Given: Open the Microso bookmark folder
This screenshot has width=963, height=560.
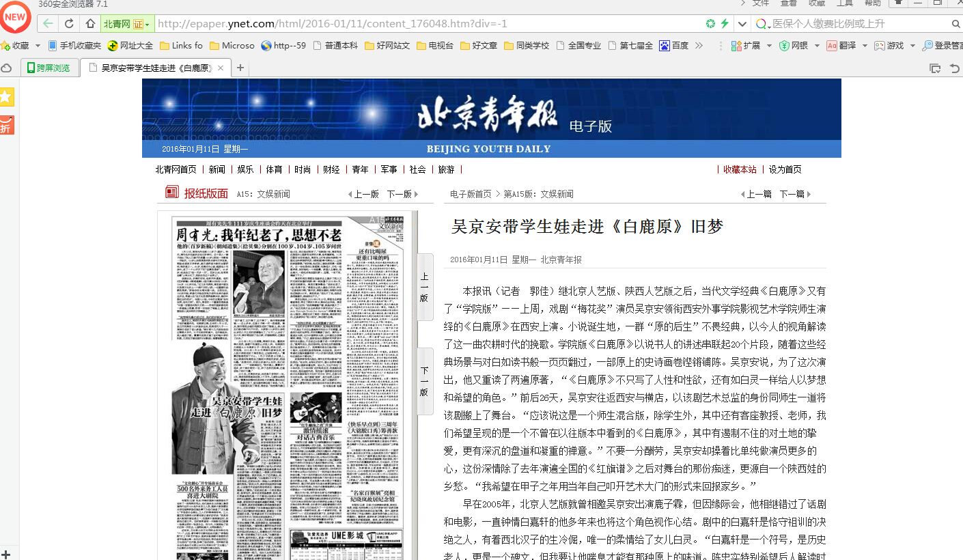Looking at the screenshot, I should (x=232, y=46).
